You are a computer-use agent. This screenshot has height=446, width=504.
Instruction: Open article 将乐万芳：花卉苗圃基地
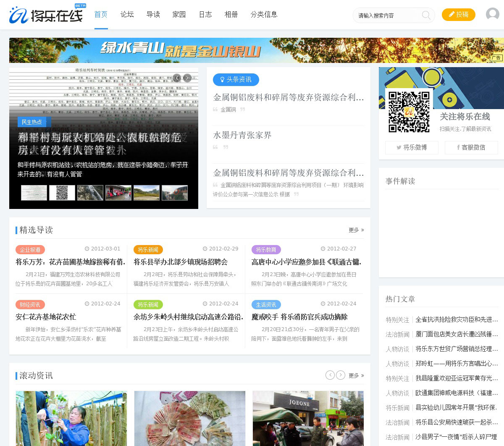click(x=71, y=262)
